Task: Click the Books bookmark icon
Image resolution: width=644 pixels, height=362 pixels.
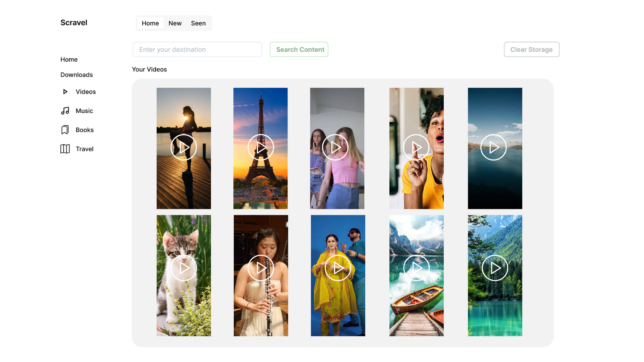Action: pos(65,130)
